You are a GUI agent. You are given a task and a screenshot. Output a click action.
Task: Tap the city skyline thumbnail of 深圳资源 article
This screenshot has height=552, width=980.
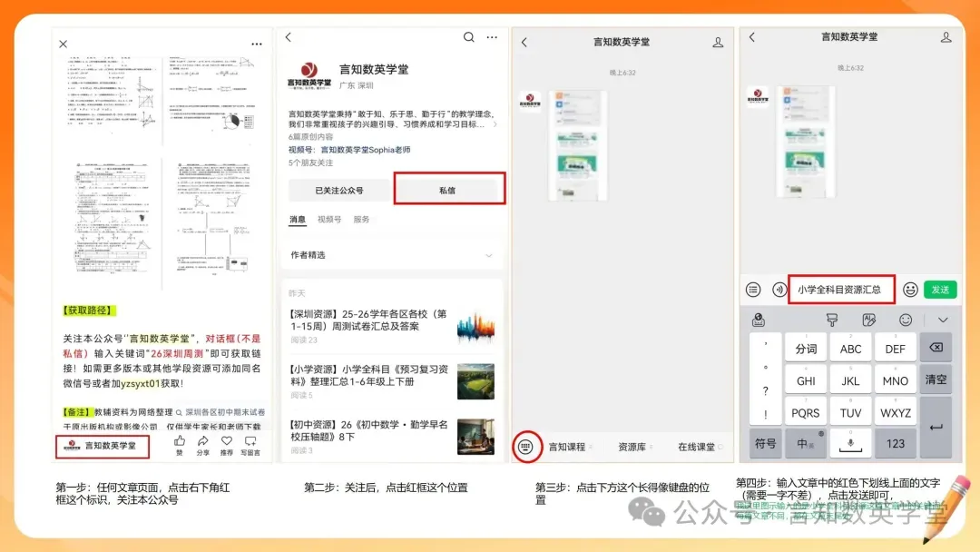click(475, 326)
